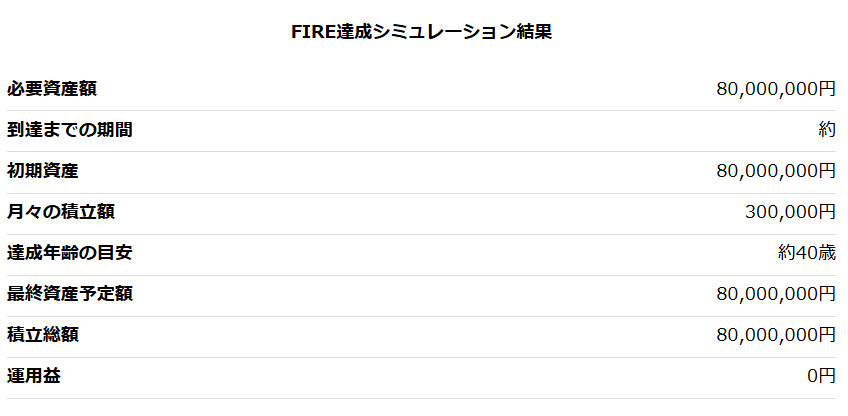Click 結果 at the heading's end
848x416 pixels.
(535, 32)
